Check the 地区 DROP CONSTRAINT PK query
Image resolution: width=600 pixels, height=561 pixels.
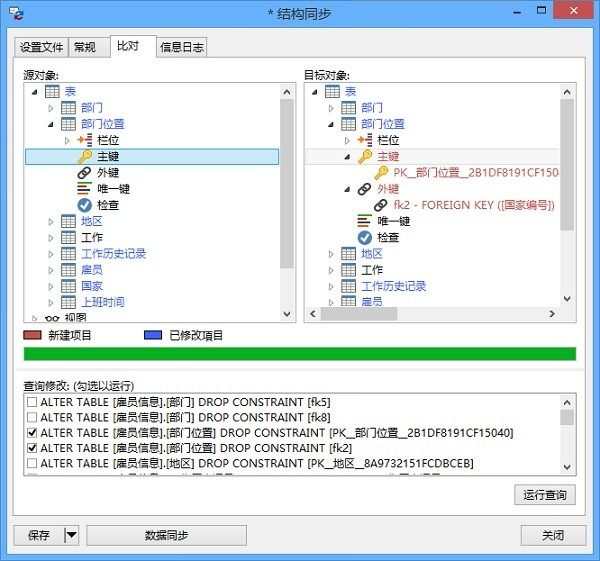pyautogui.click(x=32, y=464)
